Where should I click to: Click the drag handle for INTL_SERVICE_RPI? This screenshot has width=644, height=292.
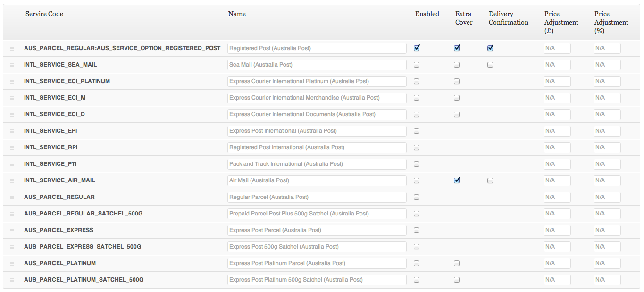(x=12, y=148)
